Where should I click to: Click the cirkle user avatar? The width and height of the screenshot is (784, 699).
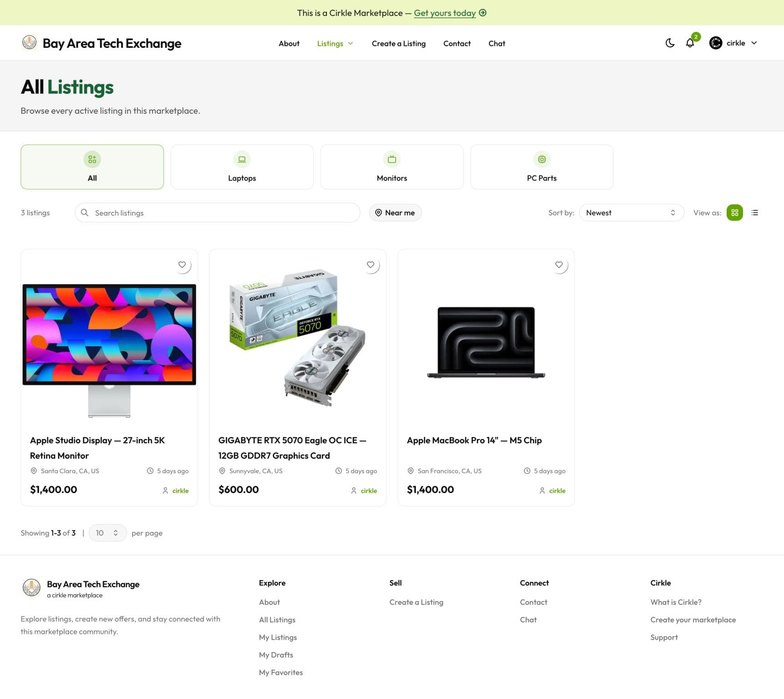click(x=716, y=43)
